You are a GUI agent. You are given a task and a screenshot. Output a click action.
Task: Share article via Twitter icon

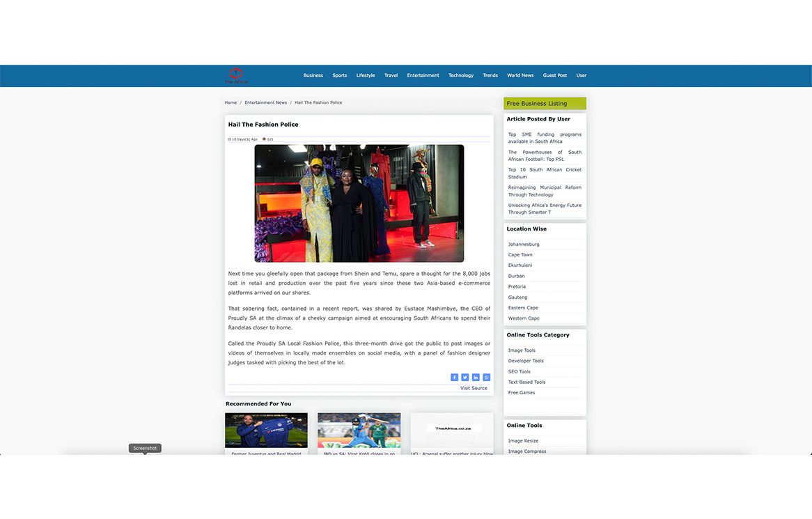(465, 378)
